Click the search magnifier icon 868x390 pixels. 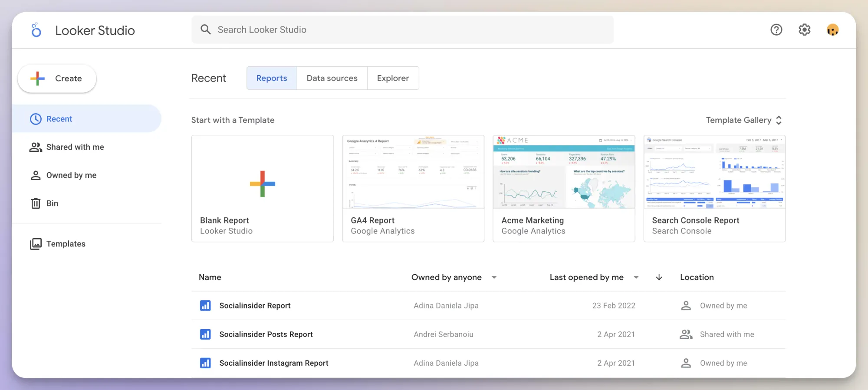(206, 29)
